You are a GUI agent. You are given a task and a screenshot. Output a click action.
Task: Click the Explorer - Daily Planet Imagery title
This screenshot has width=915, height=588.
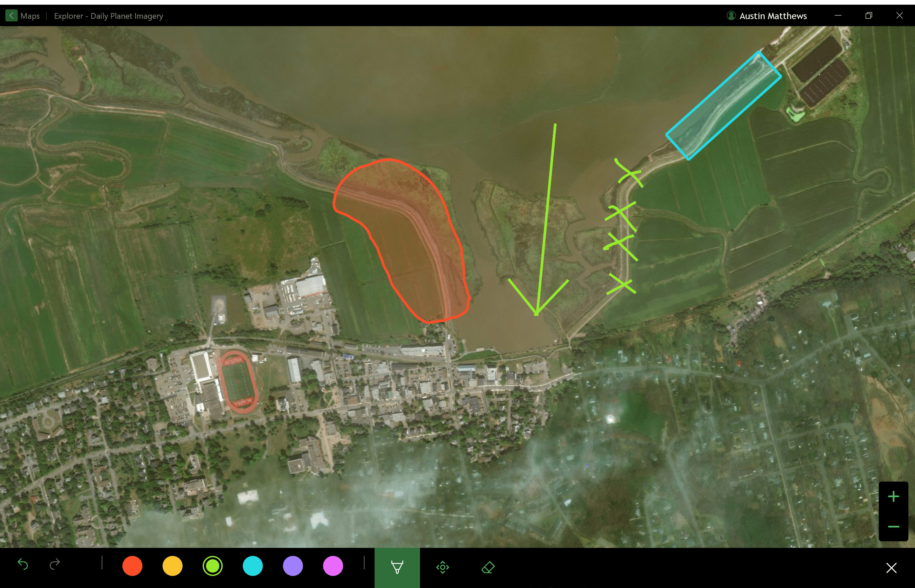108,16
